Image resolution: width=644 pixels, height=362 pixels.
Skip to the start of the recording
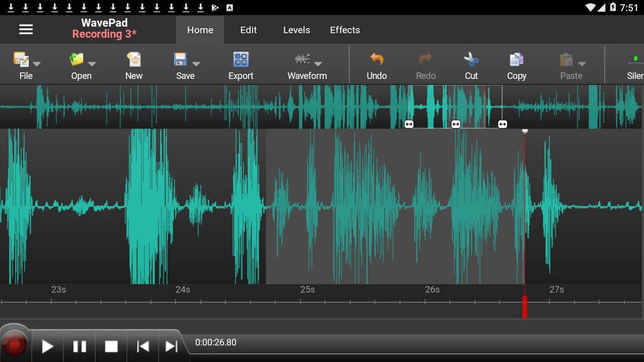click(142, 345)
